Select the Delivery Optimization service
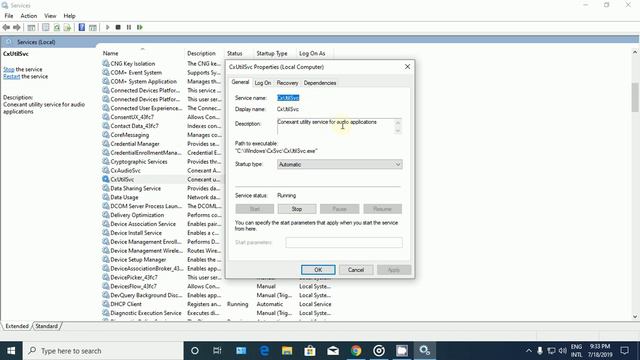 tap(137, 215)
